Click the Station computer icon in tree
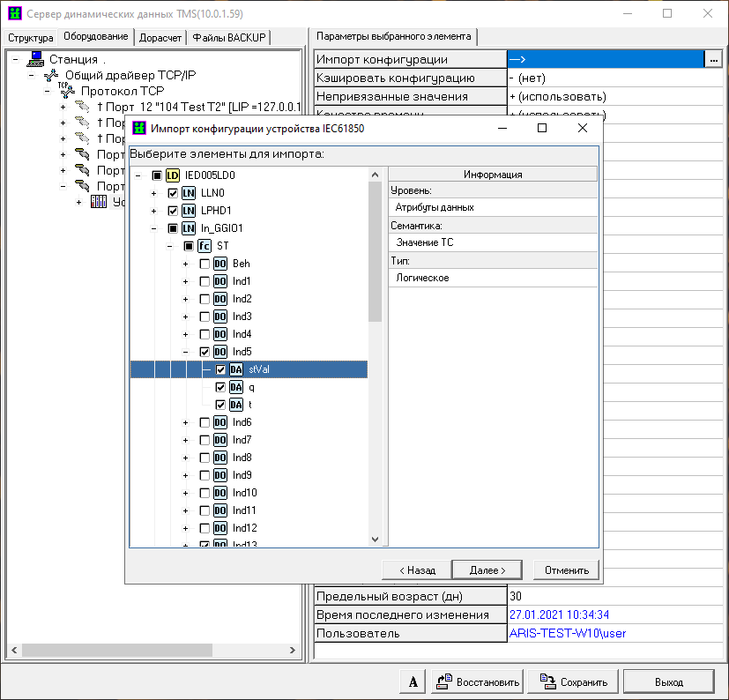The height and width of the screenshot is (700, 729). [35, 59]
